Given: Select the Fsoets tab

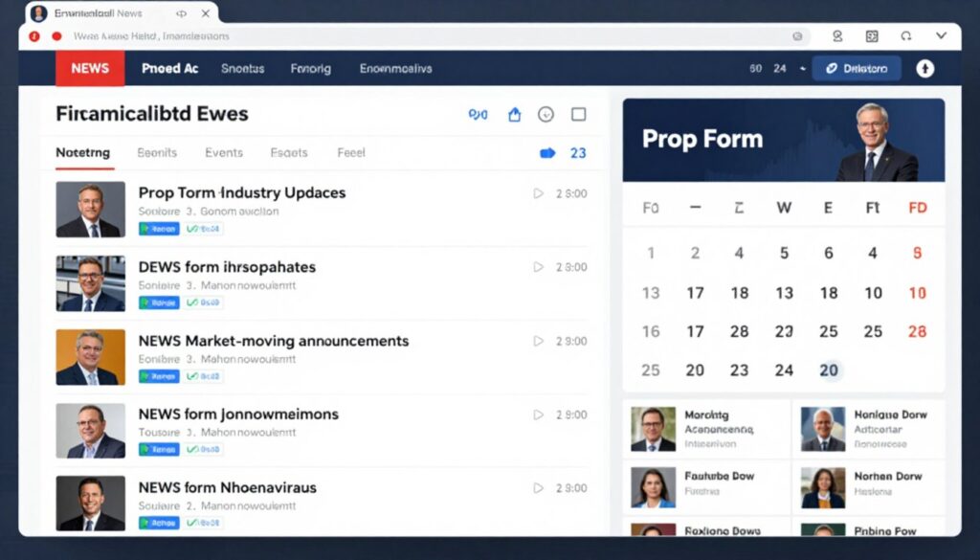Looking at the screenshot, I should pyautogui.click(x=289, y=152).
